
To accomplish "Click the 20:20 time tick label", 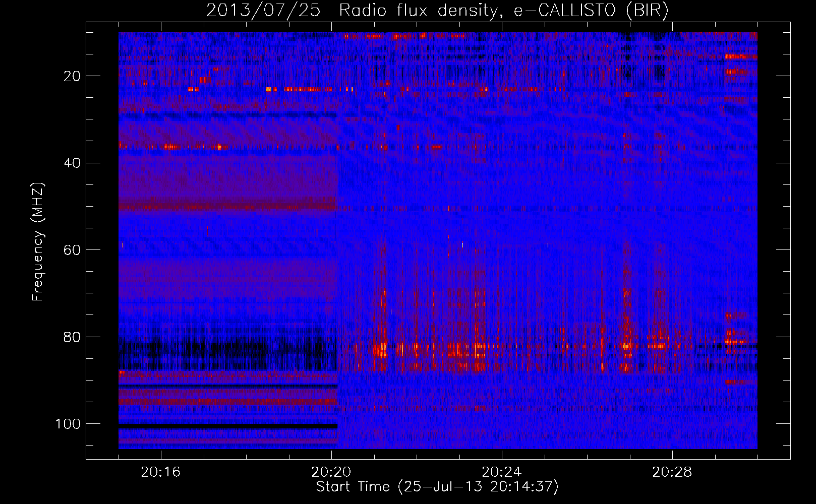I will 331,472.
